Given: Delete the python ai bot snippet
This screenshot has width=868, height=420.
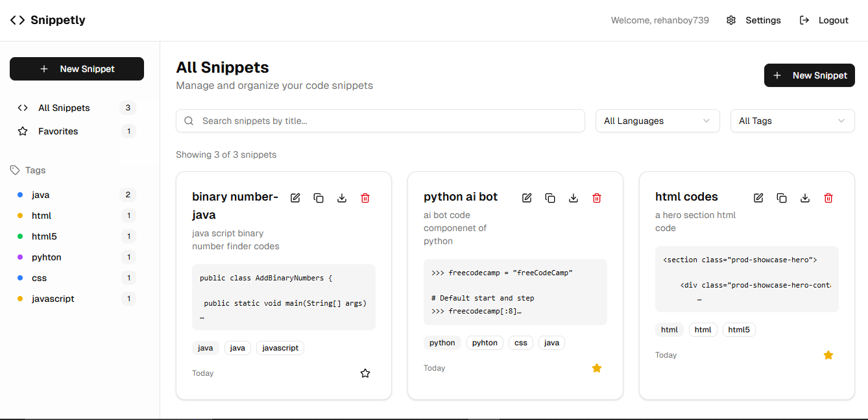Looking at the screenshot, I should tap(597, 197).
